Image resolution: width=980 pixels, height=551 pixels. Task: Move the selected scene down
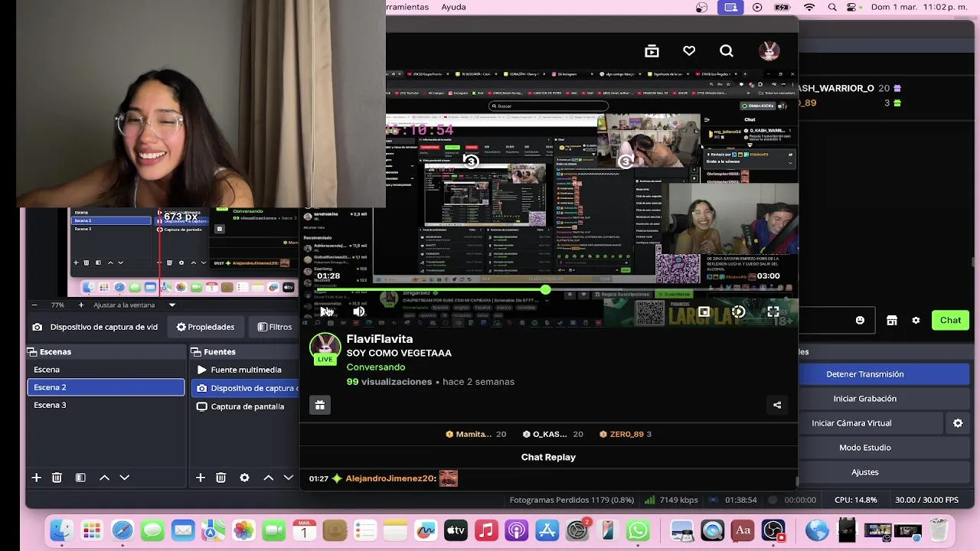125,478
